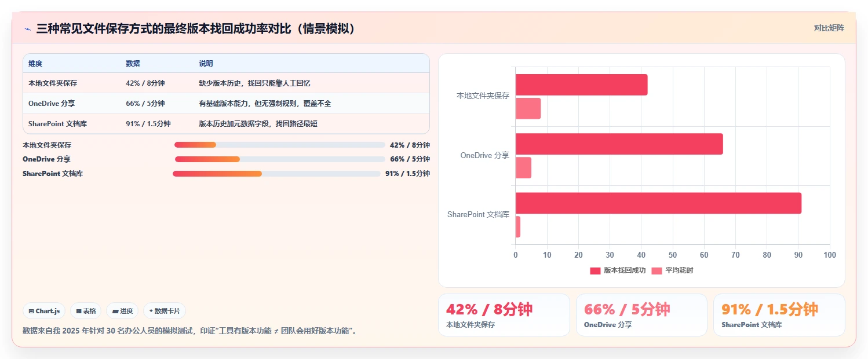Open the 66% / 5分钟 data card
The image size is (868, 359).
[641, 315]
